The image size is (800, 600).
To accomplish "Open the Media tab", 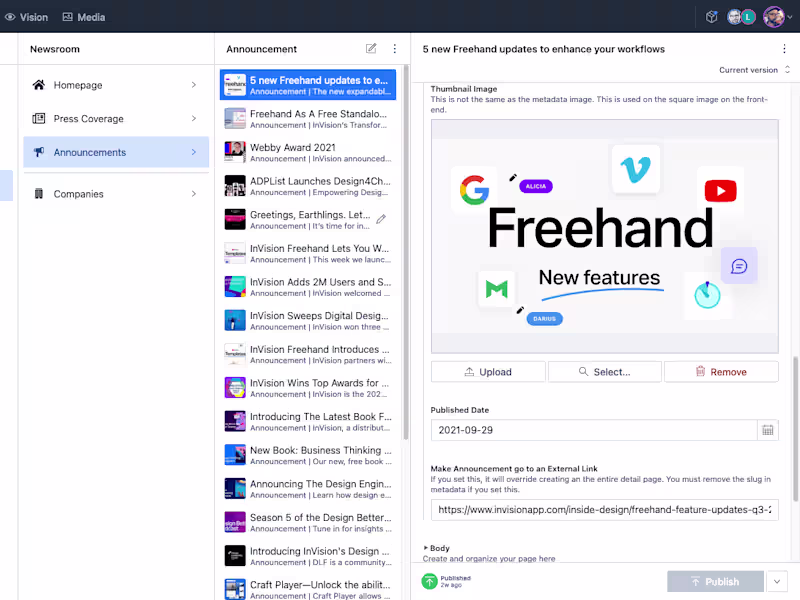I will 84,17.
